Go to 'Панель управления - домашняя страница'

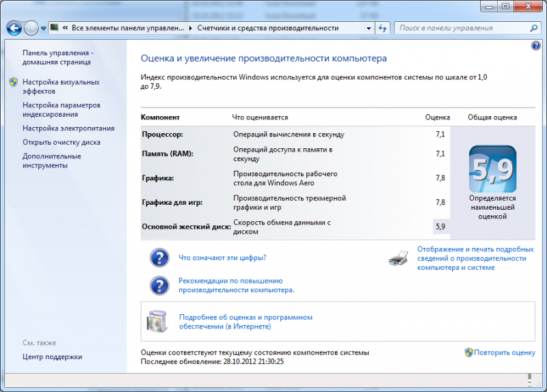tap(58, 57)
